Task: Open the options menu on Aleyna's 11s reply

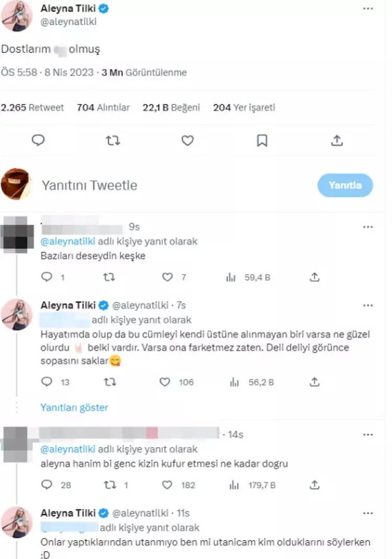Action: (x=368, y=513)
